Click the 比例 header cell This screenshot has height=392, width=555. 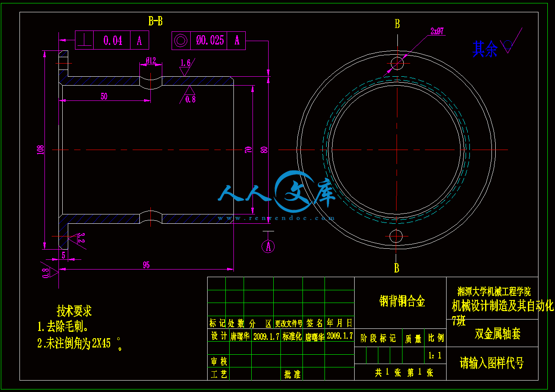436,338
